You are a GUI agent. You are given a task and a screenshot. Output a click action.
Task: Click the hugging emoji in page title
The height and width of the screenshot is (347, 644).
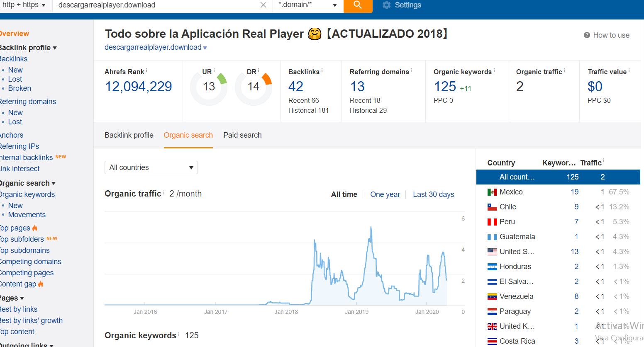(x=315, y=34)
